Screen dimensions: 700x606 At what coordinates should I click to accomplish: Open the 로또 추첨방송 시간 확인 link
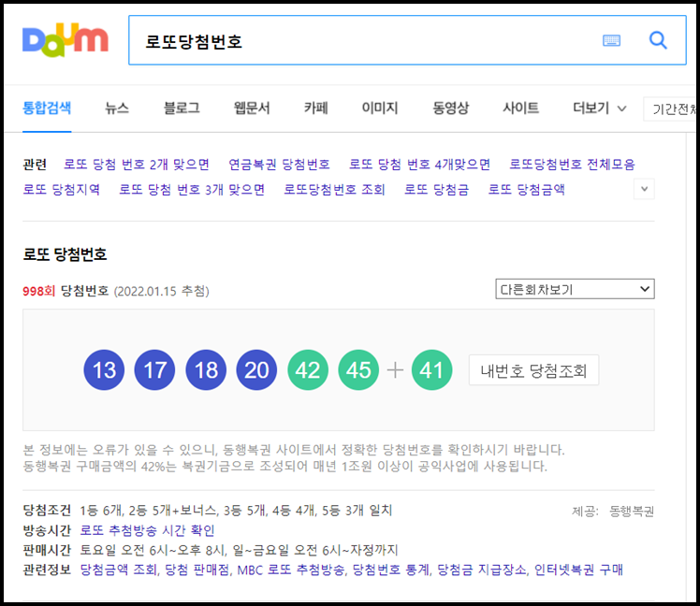(147, 530)
